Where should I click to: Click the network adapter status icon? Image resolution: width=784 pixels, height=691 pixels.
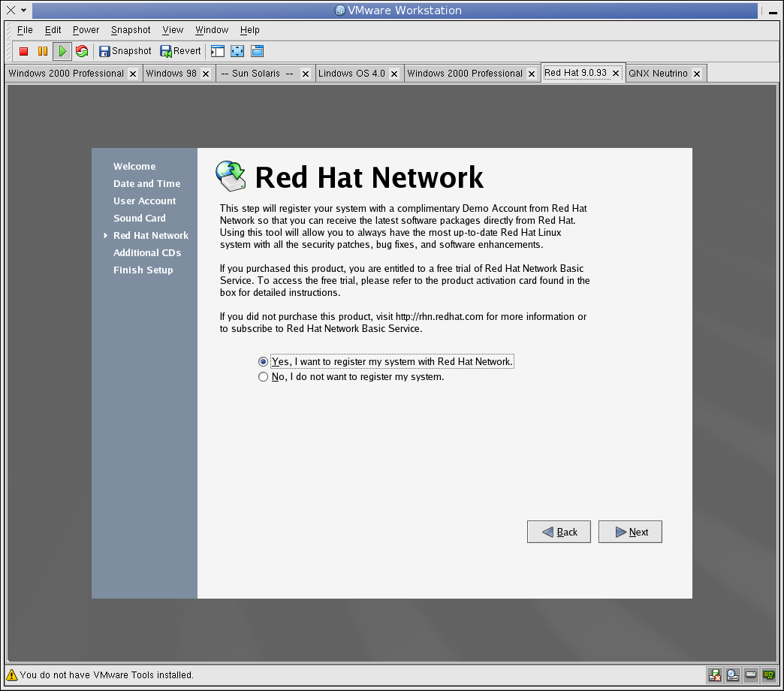point(769,675)
